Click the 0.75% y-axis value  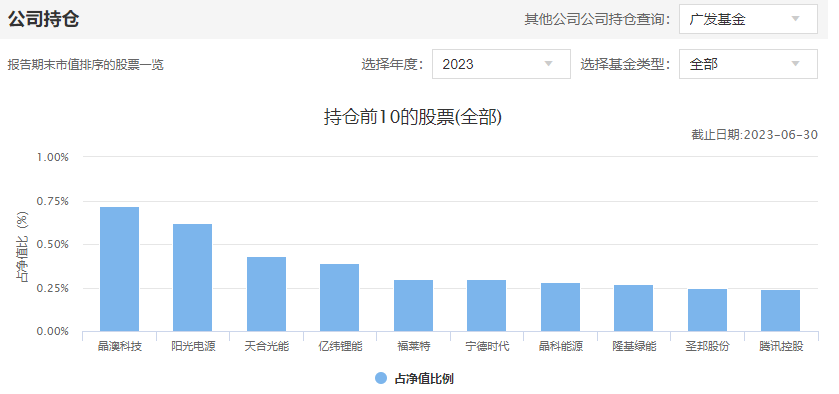pos(53,201)
